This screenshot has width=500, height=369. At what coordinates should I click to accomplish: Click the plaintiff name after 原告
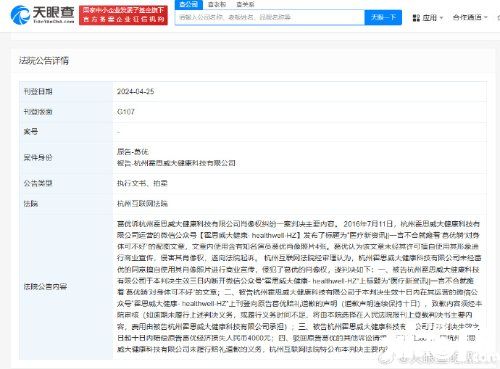point(141,152)
